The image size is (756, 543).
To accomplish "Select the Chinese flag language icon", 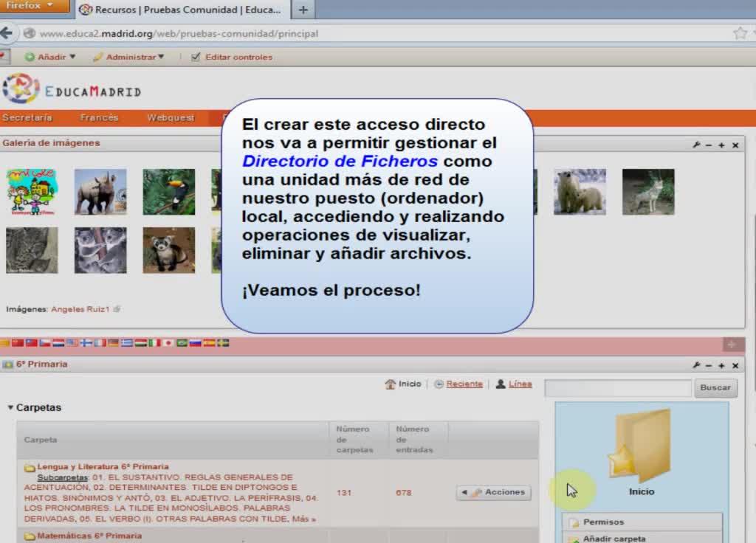I will 18,343.
